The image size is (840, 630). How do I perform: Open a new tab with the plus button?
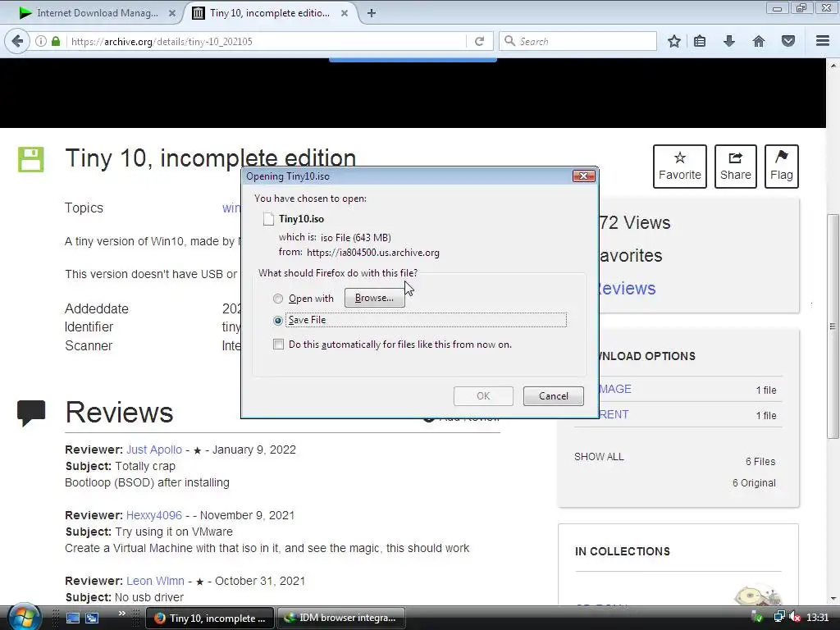(372, 13)
